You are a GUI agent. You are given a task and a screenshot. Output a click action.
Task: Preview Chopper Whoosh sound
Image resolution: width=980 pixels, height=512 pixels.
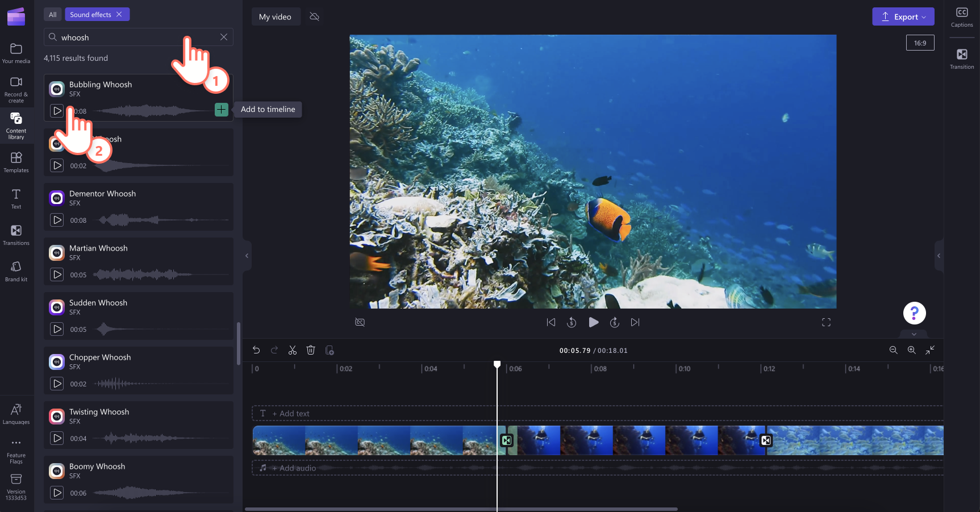(57, 384)
